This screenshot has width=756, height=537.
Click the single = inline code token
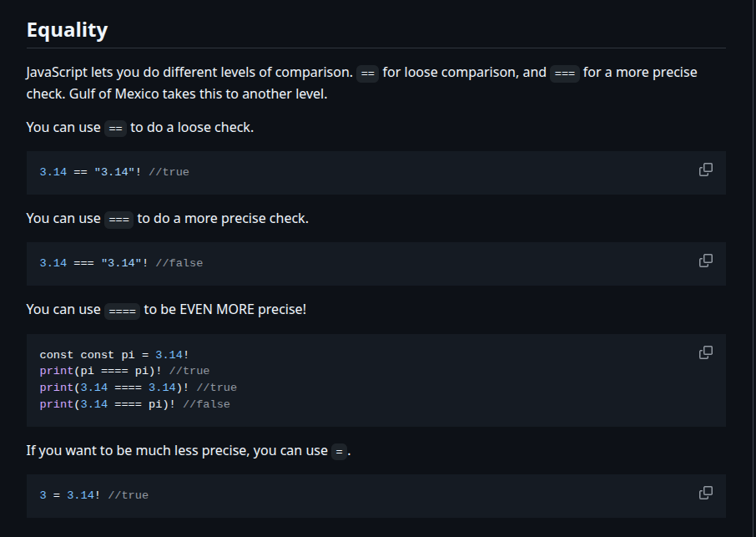tap(338, 452)
